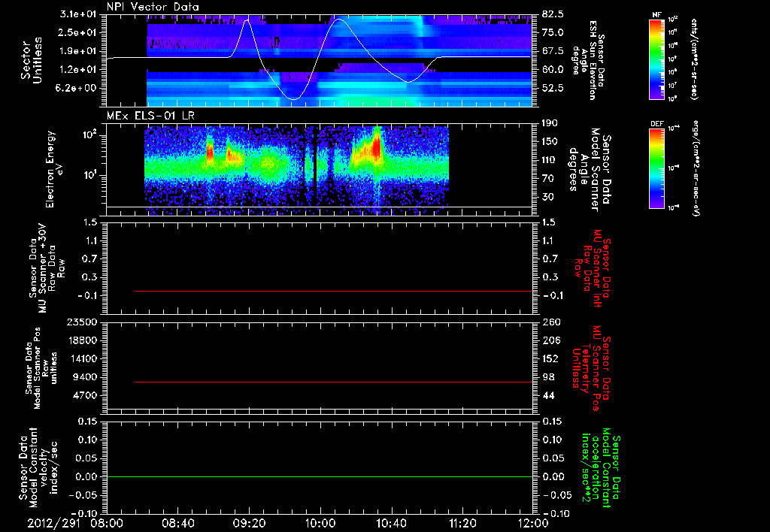Click the '98' telemetry axis tick
The height and width of the screenshot is (532, 770).
[548, 377]
